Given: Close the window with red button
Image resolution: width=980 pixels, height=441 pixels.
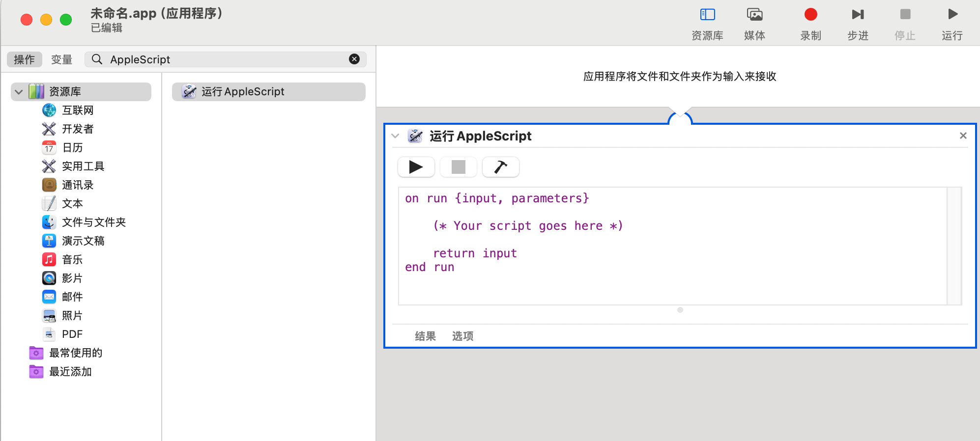Looking at the screenshot, I should coord(27,20).
